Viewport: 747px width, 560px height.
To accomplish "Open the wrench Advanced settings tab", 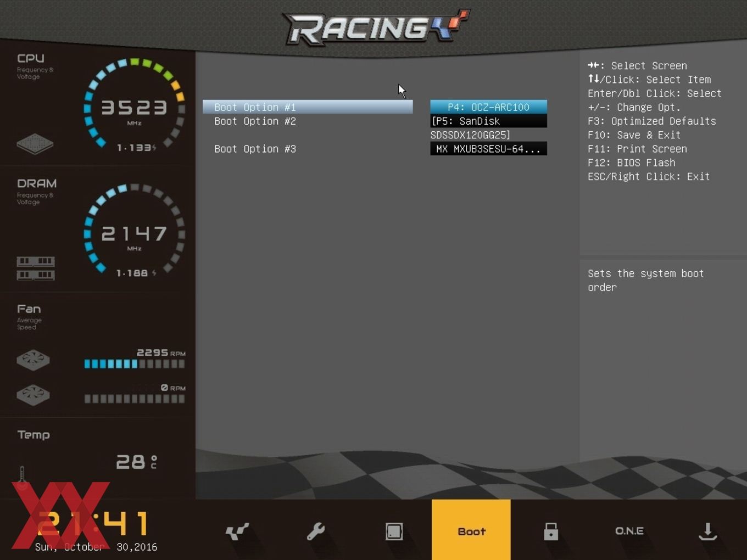I will pos(316,531).
